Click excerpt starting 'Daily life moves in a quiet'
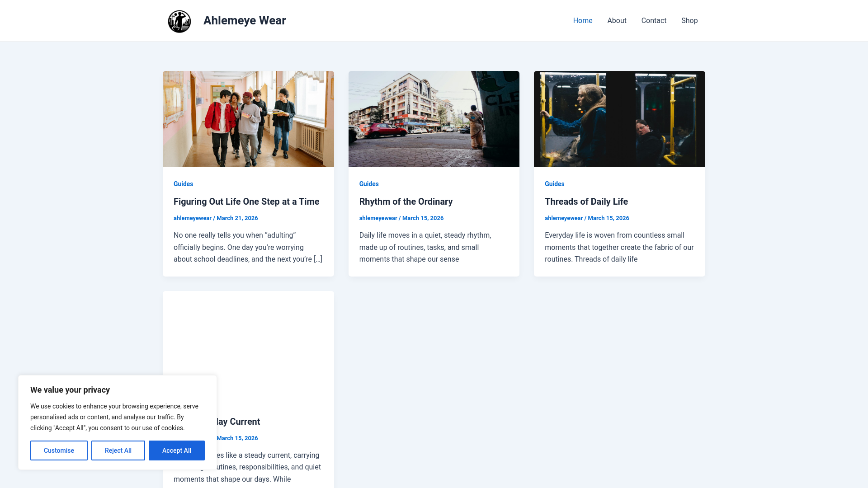Viewport: 868px width, 488px height. pyautogui.click(x=425, y=247)
